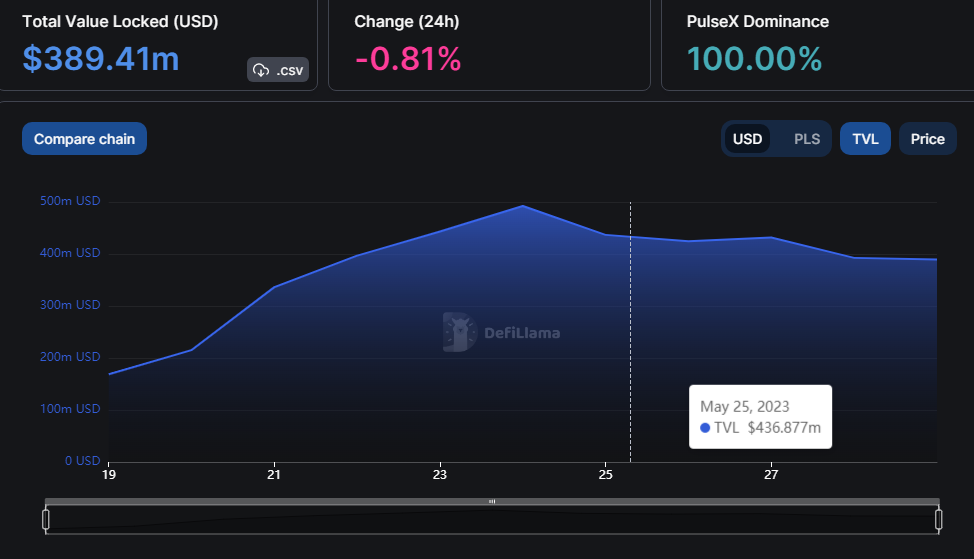Click the x-axis date label 27
This screenshot has width=974, height=559.
771,475
